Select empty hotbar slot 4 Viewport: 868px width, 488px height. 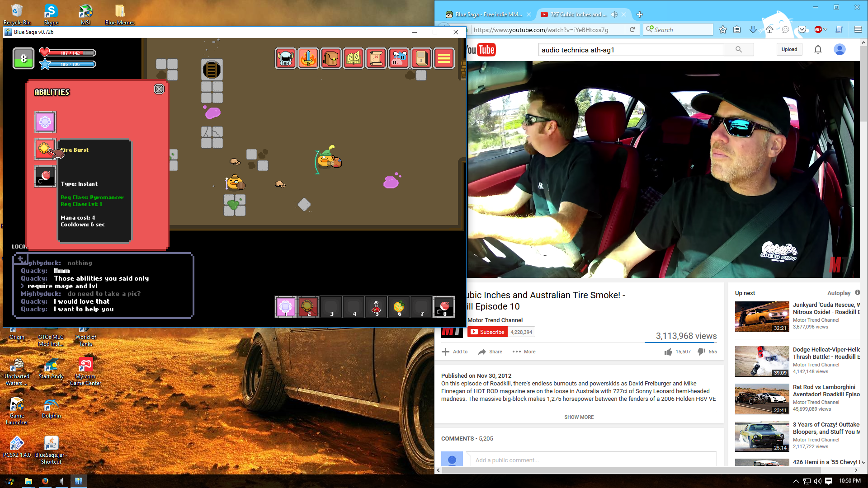coord(354,307)
